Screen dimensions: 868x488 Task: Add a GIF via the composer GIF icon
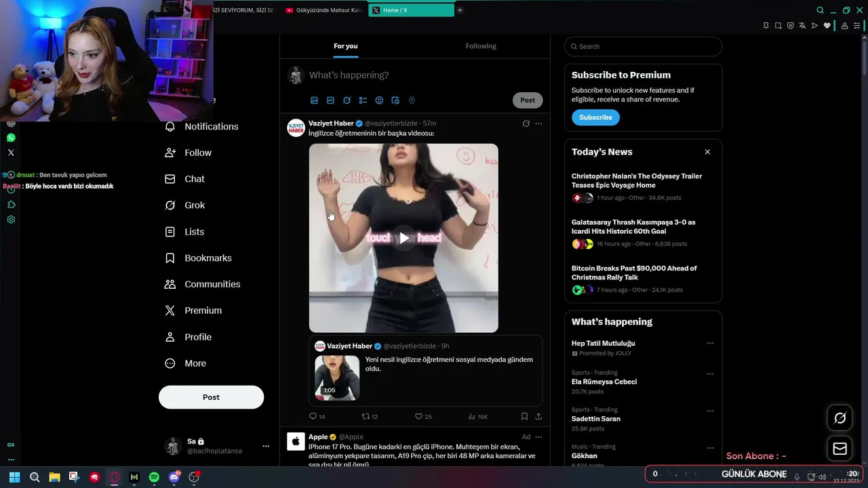tap(330, 100)
